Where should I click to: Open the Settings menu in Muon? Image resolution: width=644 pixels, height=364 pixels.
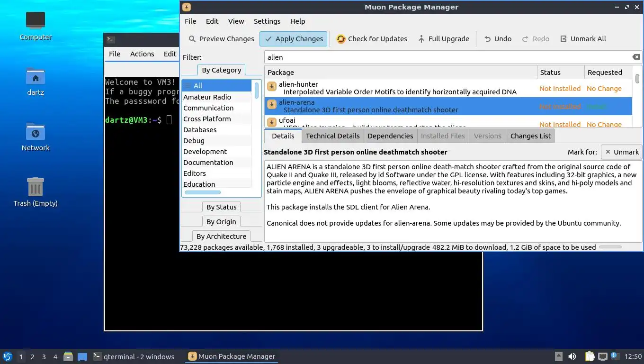coord(267,21)
